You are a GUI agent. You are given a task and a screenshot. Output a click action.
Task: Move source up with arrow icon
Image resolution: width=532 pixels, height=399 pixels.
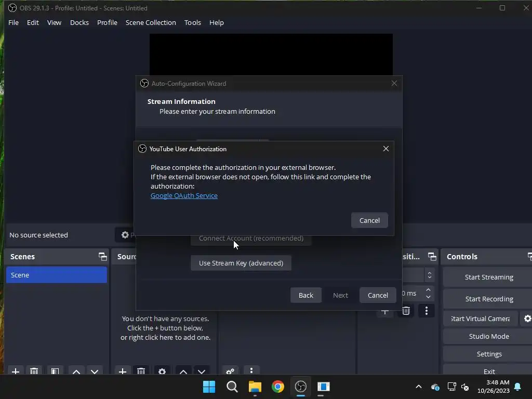183,371
